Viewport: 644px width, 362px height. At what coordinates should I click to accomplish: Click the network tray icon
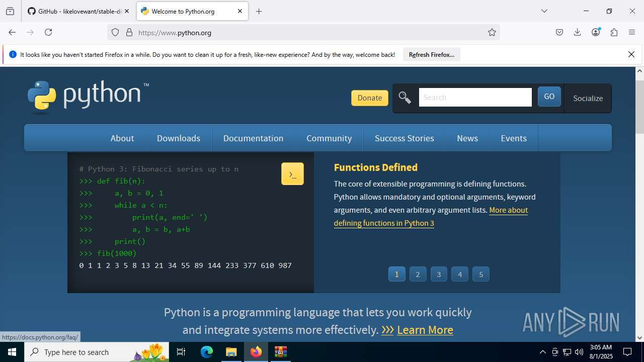[567, 352]
